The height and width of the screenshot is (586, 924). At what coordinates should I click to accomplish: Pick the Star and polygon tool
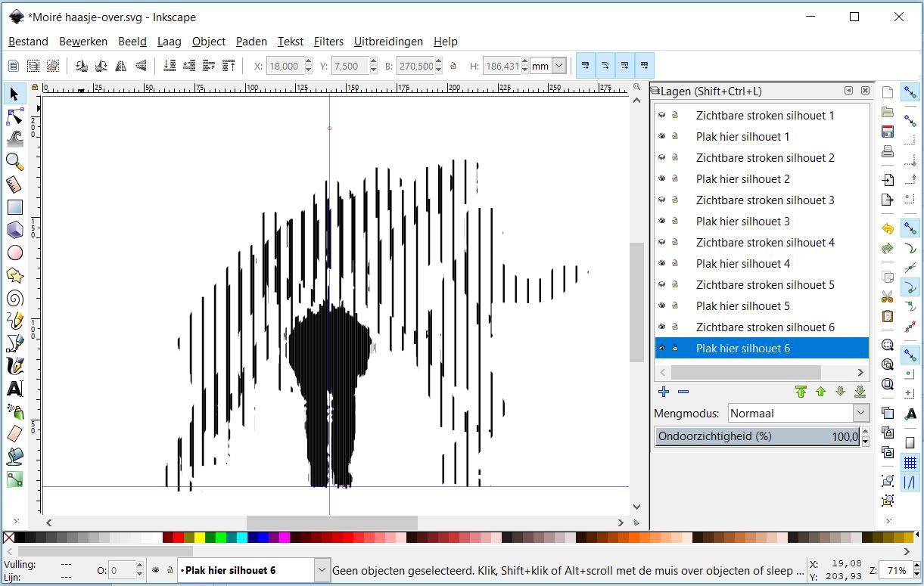[14, 275]
